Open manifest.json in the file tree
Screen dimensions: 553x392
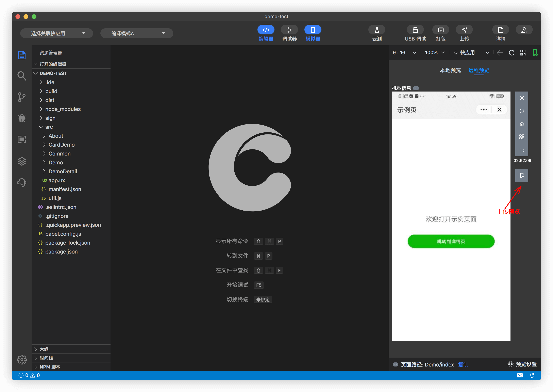click(65, 189)
